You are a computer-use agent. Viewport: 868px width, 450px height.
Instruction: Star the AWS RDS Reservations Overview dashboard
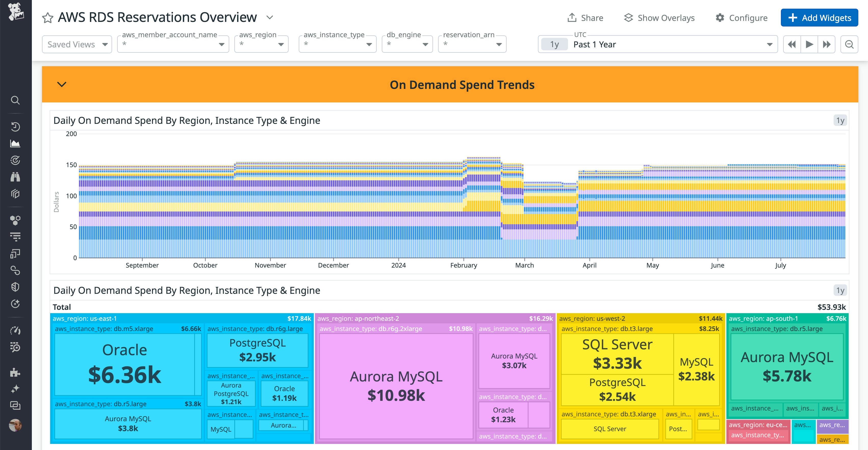coord(47,18)
